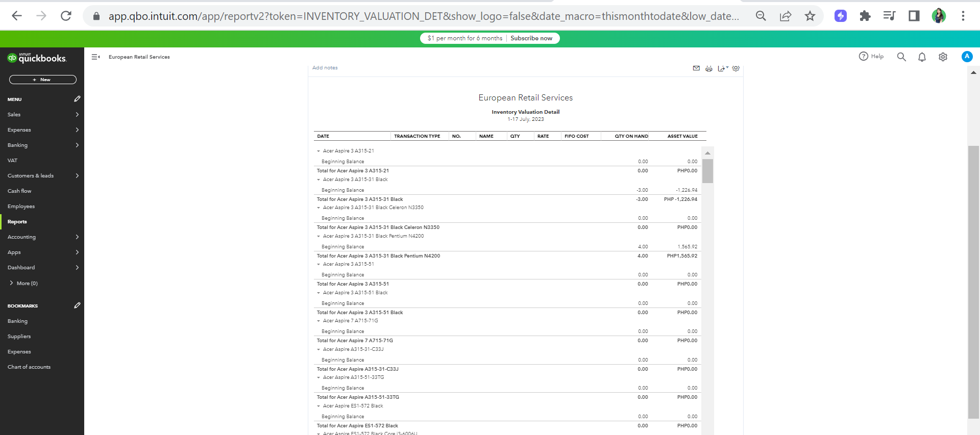
Task: Open the account avatar A
Action: click(x=967, y=57)
